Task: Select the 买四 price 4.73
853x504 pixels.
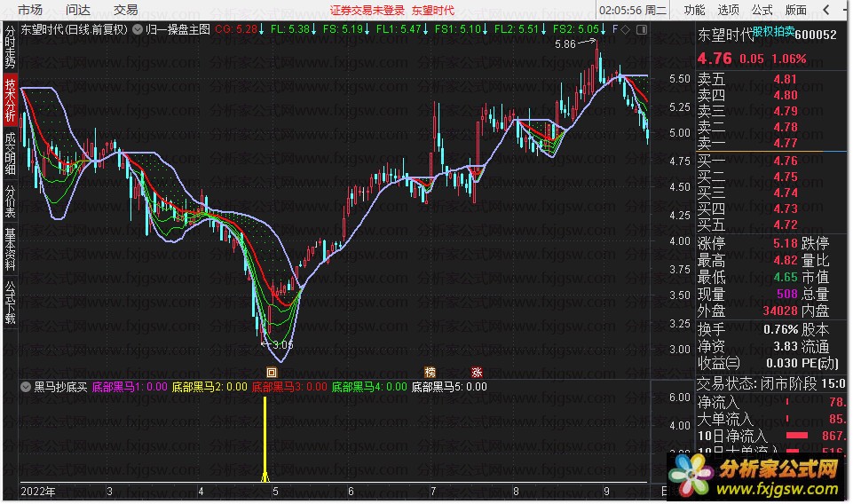Action: pyautogui.click(x=785, y=209)
